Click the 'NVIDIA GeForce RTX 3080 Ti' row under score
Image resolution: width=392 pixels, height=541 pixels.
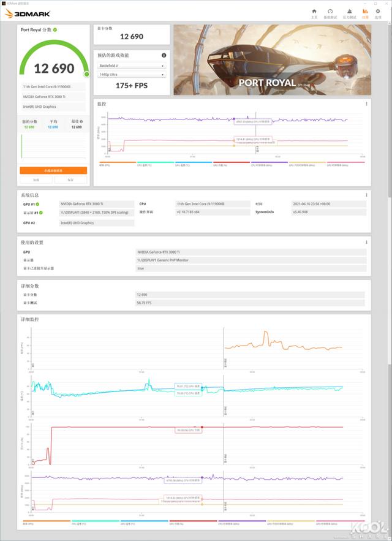click(x=53, y=97)
